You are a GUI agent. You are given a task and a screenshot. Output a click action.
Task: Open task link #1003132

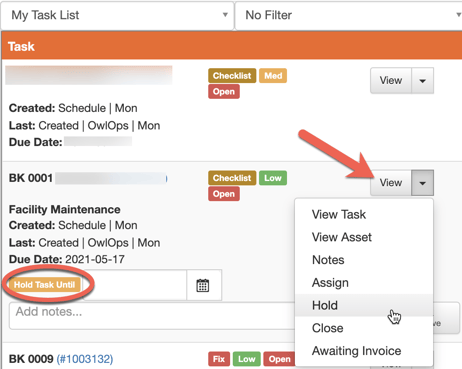tap(85, 359)
